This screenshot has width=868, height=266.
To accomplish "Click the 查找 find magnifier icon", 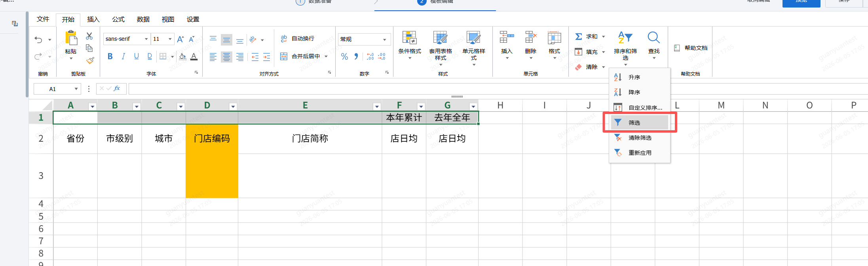I will (654, 38).
